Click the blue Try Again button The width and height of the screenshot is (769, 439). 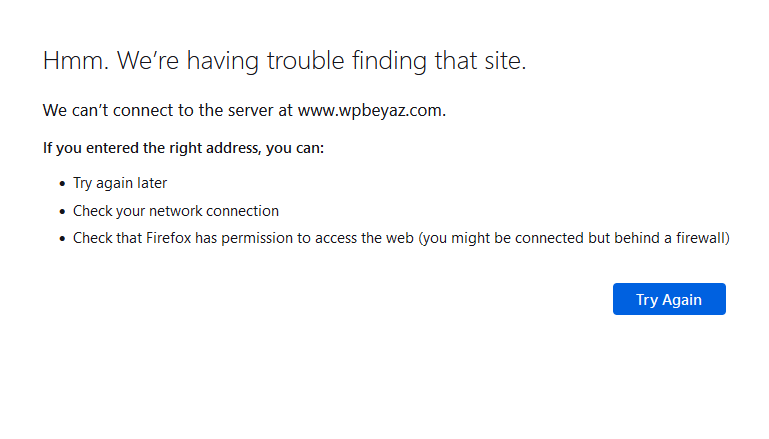(669, 299)
